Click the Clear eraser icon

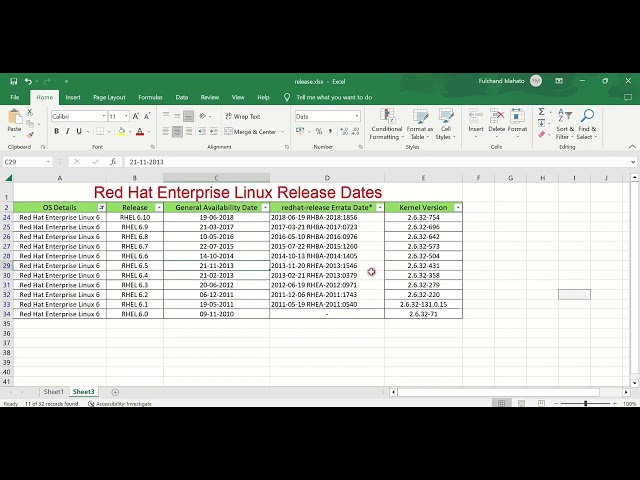[x=542, y=134]
